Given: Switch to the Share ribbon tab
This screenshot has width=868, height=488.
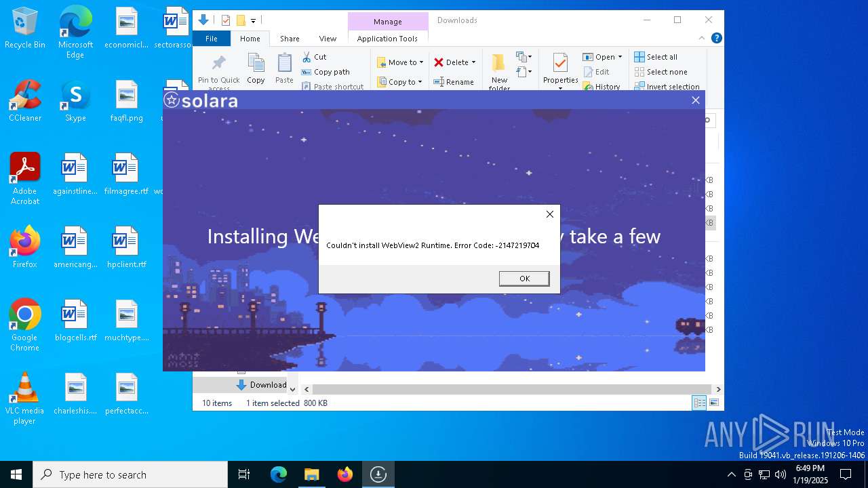Looking at the screenshot, I should tap(290, 39).
